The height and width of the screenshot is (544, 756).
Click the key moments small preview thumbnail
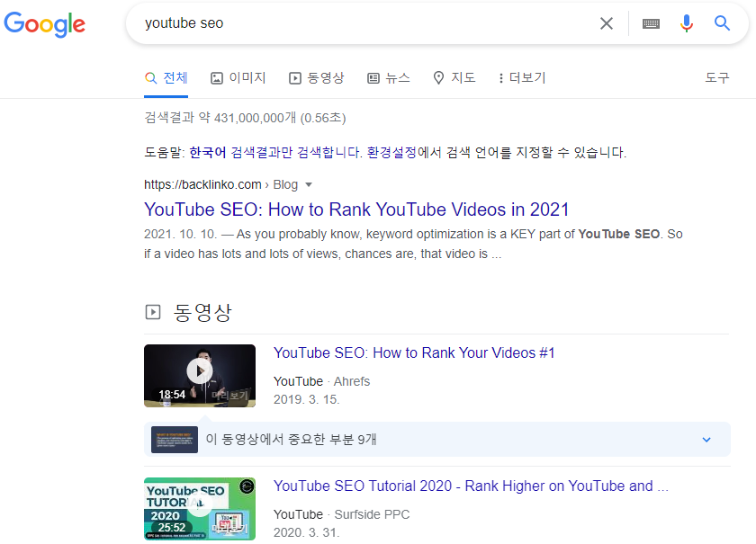point(175,440)
